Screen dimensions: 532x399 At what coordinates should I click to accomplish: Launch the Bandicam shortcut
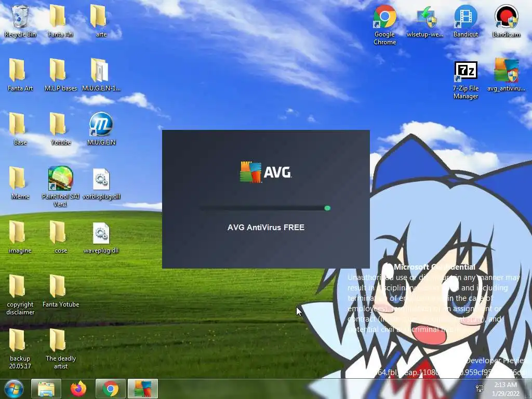pos(506,21)
